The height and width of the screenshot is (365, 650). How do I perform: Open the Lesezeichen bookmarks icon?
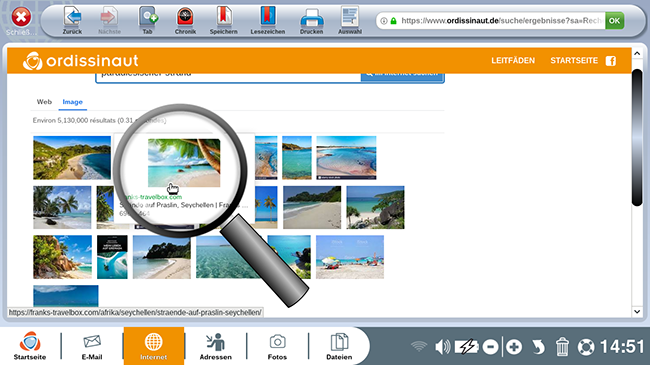click(x=268, y=17)
